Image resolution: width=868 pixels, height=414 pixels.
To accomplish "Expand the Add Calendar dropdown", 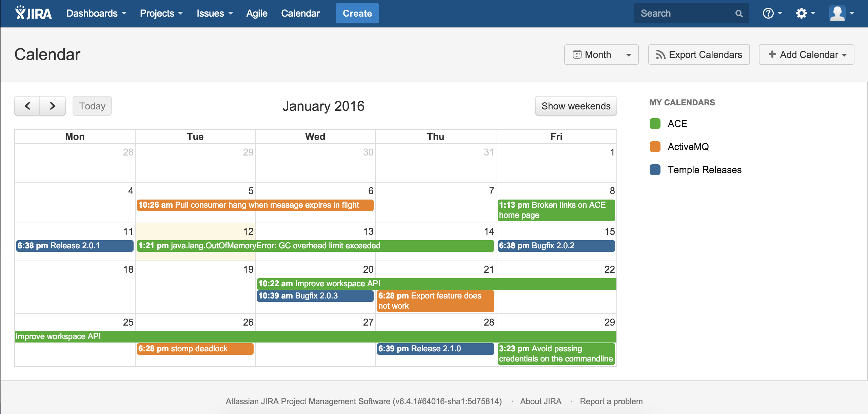I will pos(806,55).
